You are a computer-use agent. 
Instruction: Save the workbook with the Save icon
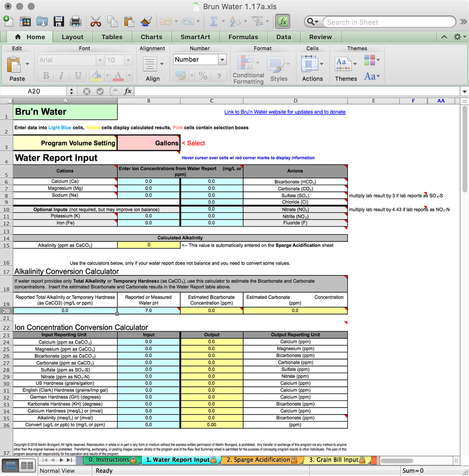(x=59, y=21)
